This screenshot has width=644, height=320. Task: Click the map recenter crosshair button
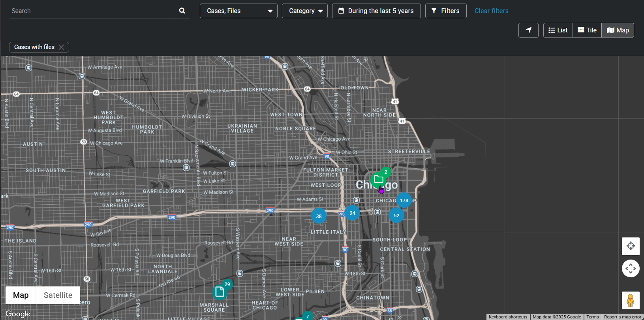click(x=631, y=246)
